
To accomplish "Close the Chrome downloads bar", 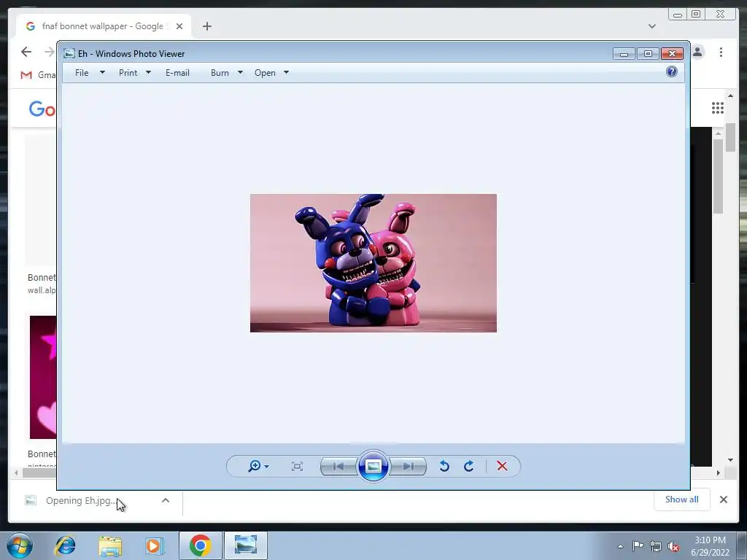I will [x=724, y=499].
